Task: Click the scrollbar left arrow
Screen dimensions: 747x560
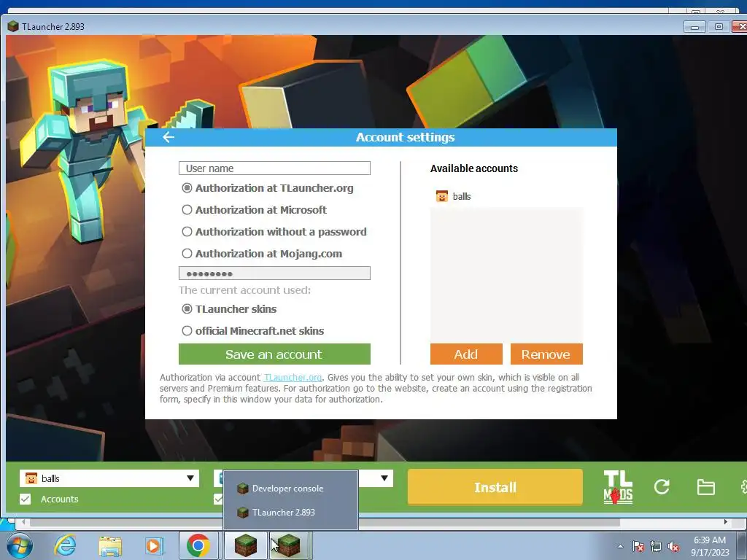Action: [23, 522]
